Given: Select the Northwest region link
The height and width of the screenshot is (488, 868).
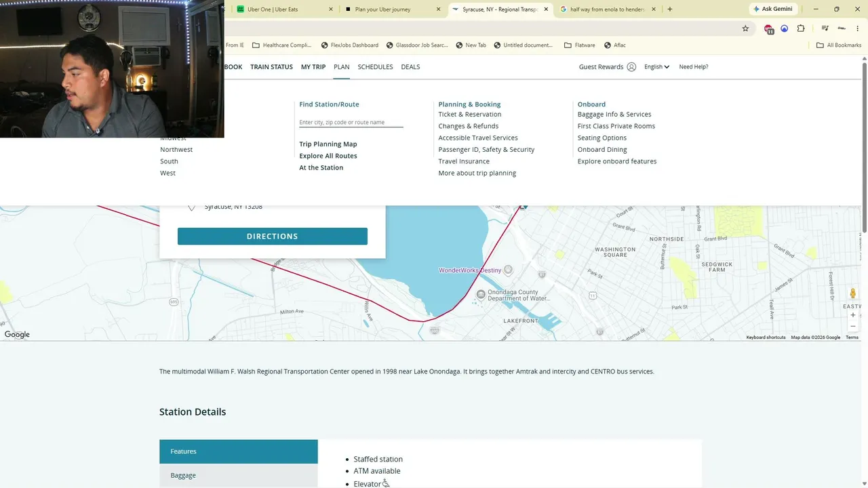Looking at the screenshot, I should 176,150.
